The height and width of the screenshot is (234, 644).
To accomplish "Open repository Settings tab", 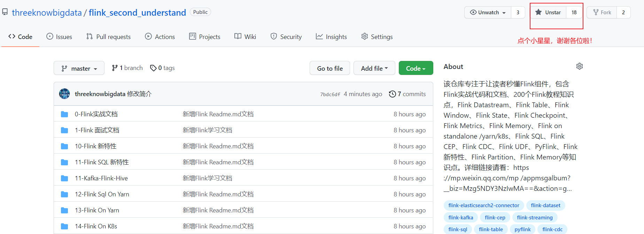I will [x=377, y=37].
